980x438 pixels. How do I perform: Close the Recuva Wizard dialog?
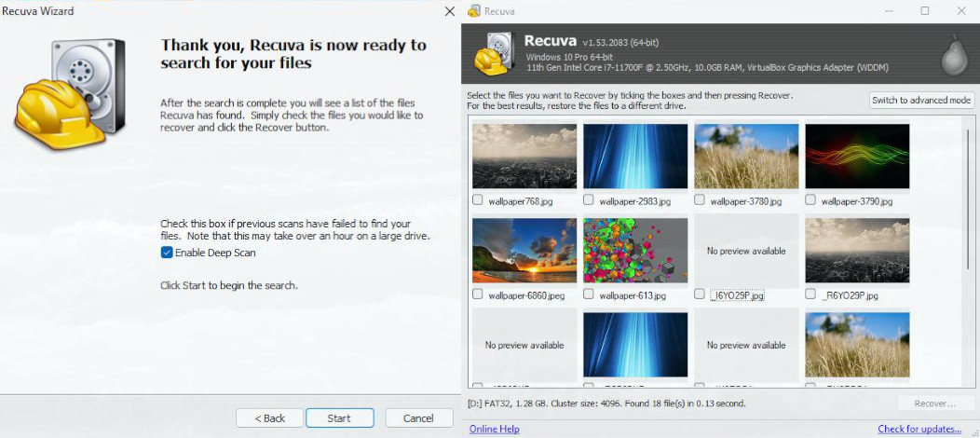tap(450, 11)
